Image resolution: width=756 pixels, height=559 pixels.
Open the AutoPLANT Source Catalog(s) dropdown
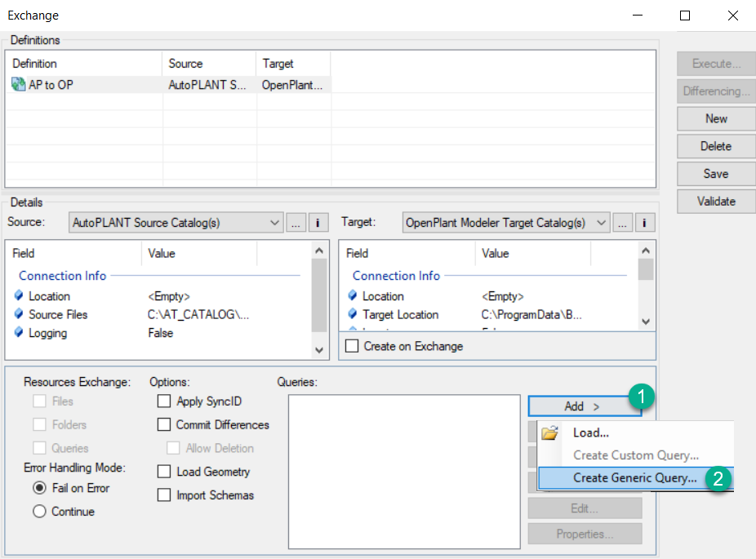pyautogui.click(x=176, y=223)
